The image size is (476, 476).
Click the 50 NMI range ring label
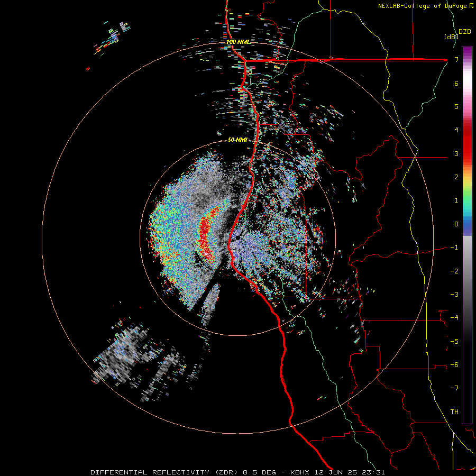(237, 140)
